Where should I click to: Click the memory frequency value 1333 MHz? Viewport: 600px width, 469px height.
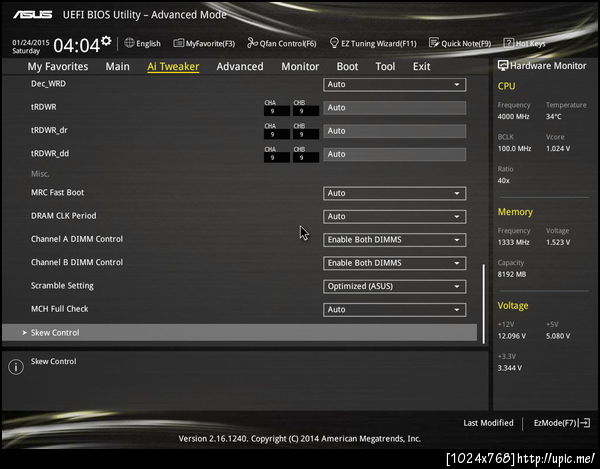(x=513, y=243)
